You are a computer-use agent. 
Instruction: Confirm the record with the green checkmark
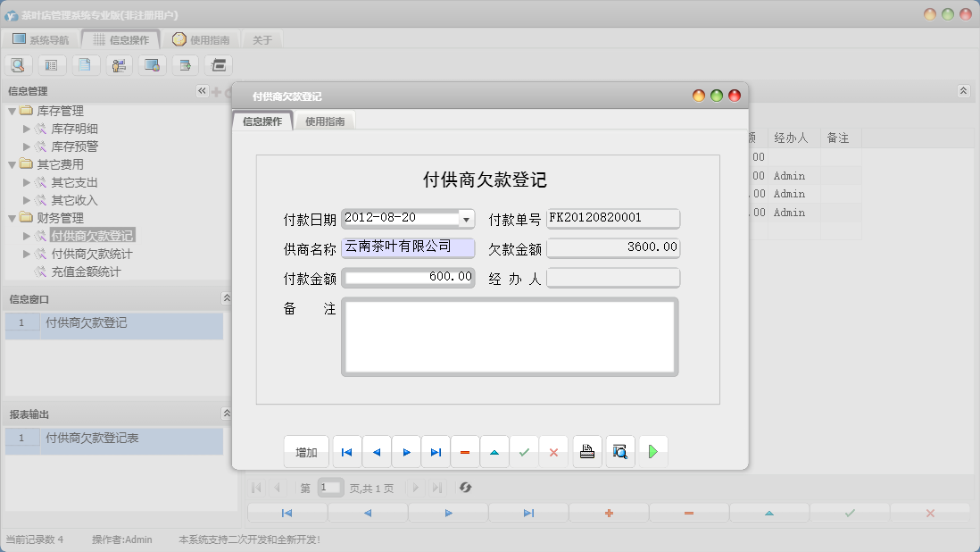(525, 451)
